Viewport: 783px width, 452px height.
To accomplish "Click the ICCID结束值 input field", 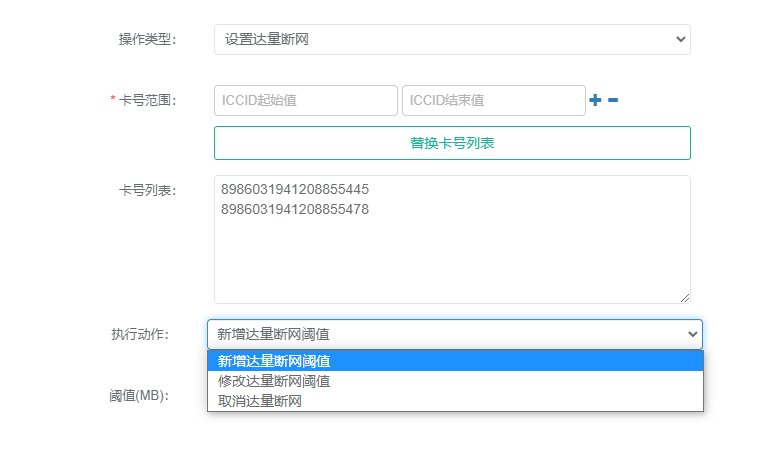I will pyautogui.click(x=494, y=100).
